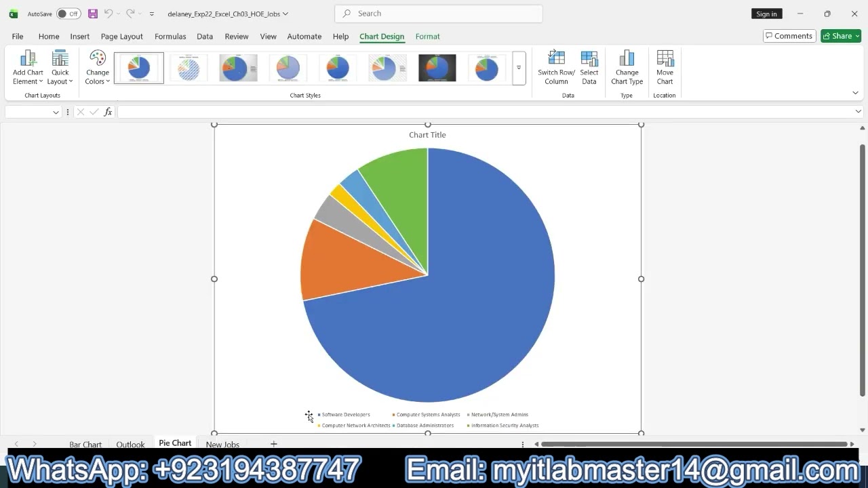Apply the fifth chart style thumbnail
This screenshot has width=868, height=488.
pos(338,68)
